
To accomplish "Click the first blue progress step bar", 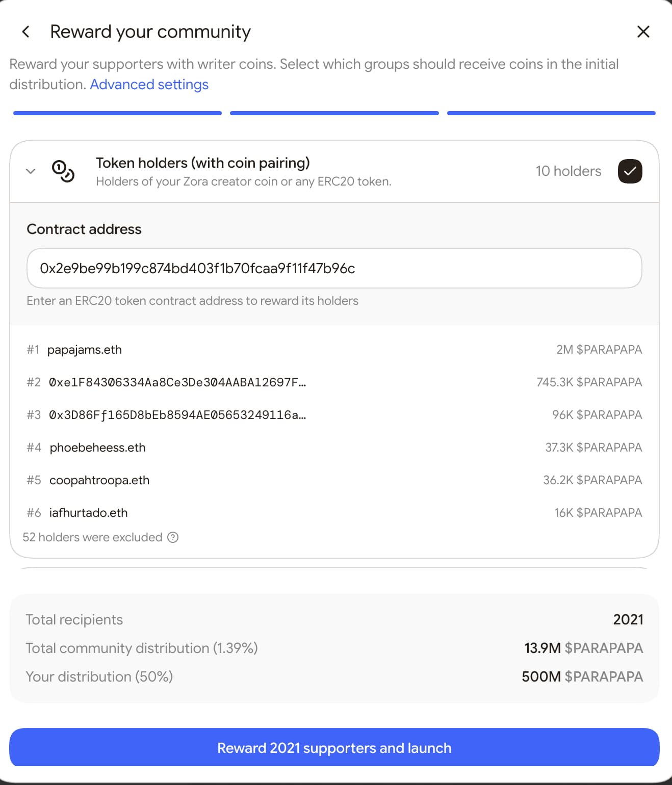I will click(117, 113).
